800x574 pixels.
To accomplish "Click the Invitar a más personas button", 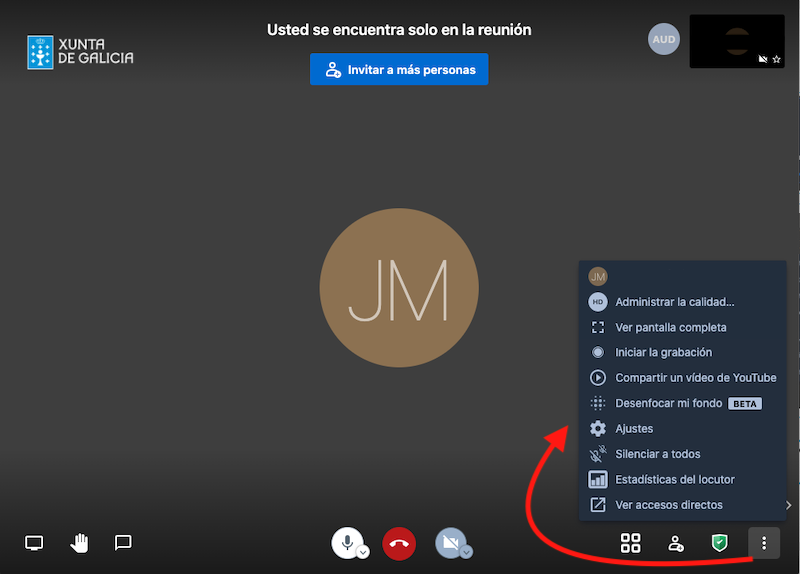I will (x=399, y=70).
